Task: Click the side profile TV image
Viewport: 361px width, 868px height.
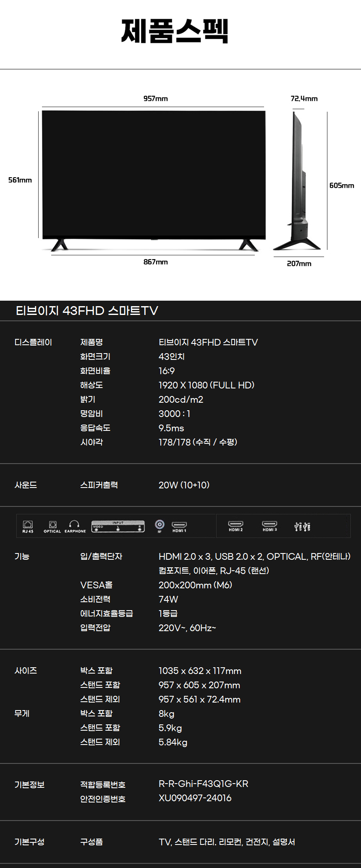Action: 298,181
